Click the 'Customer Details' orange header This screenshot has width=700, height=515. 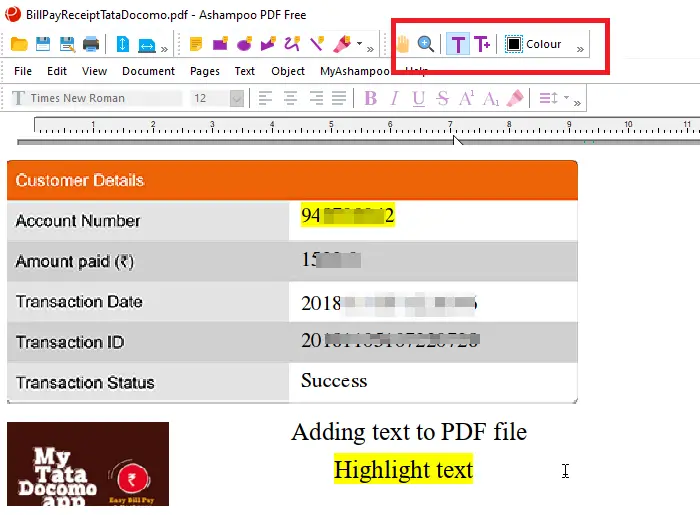[x=292, y=180]
